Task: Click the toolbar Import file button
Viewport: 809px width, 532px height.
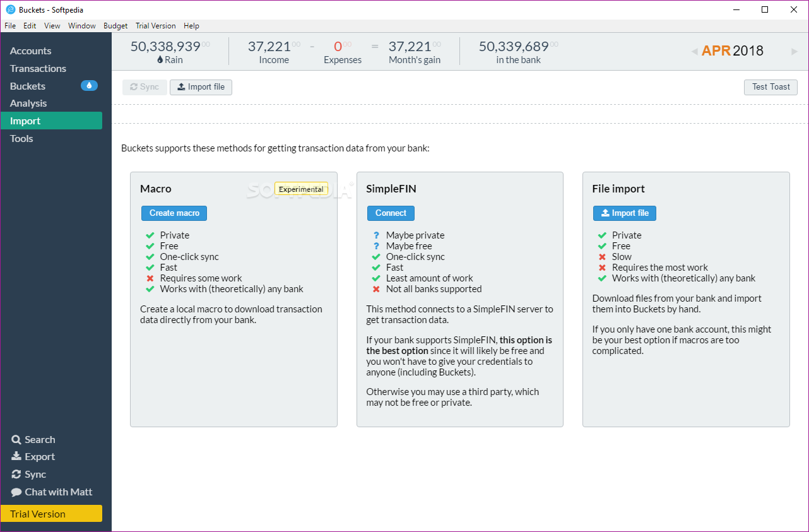Action: pos(201,87)
